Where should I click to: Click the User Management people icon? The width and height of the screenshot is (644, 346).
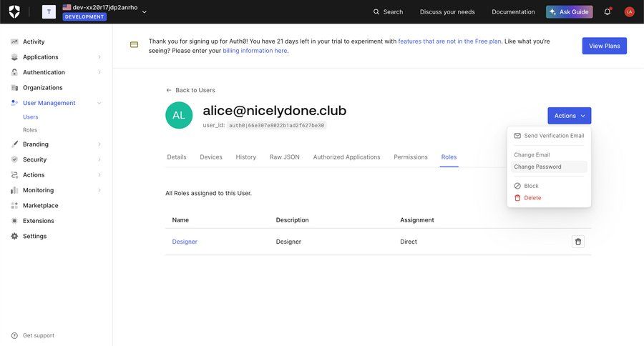click(x=14, y=103)
